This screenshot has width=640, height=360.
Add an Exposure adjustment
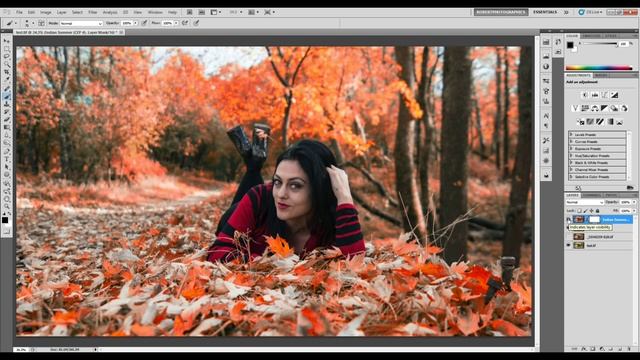tap(614, 95)
